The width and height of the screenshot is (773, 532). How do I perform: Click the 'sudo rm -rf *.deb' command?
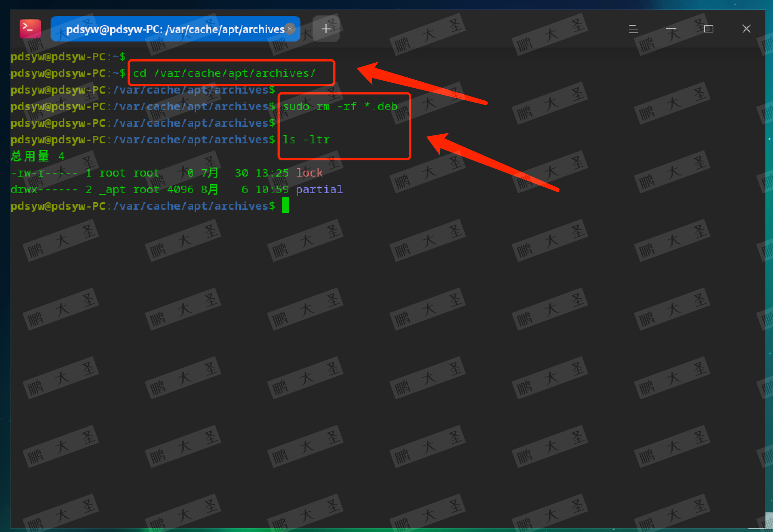pyautogui.click(x=340, y=106)
